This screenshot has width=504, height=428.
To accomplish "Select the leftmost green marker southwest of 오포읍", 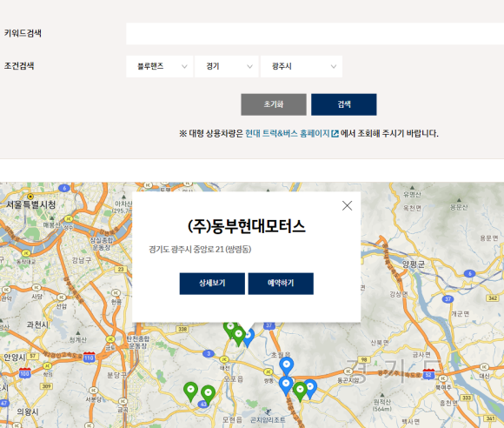I will [x=190, y=391].
